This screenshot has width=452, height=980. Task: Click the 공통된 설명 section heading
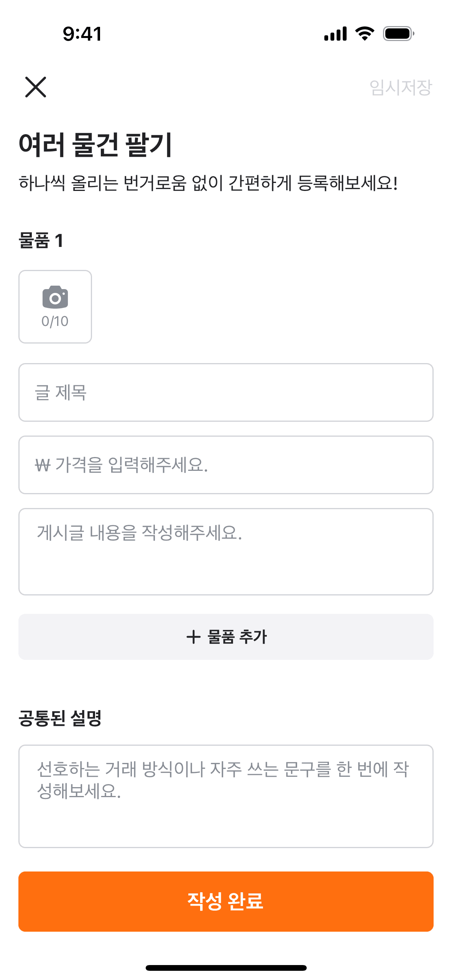point(60,718)
